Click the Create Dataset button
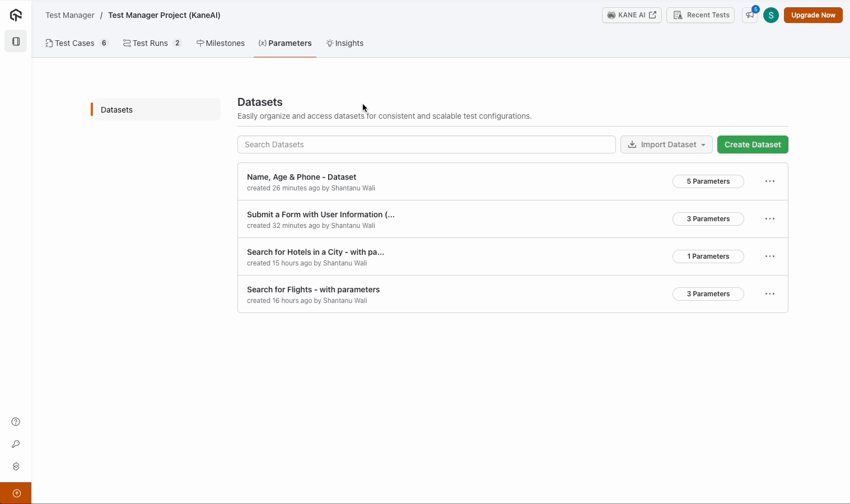The image size is (850, 504). [x=753, y=144]
